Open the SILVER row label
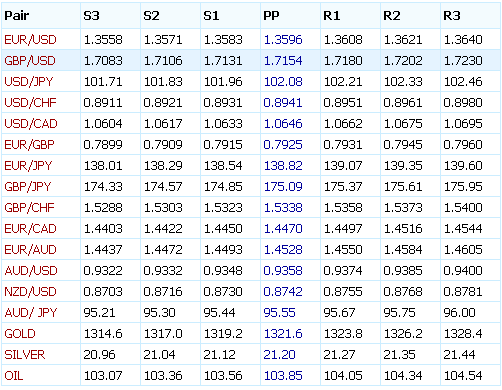 click(x=25, y=355)
